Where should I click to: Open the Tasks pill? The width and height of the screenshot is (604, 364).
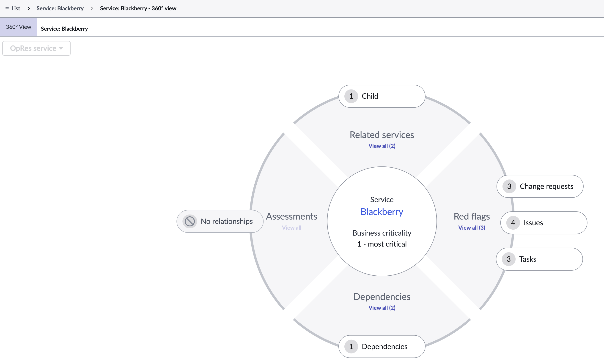click(x=539, y=259)
